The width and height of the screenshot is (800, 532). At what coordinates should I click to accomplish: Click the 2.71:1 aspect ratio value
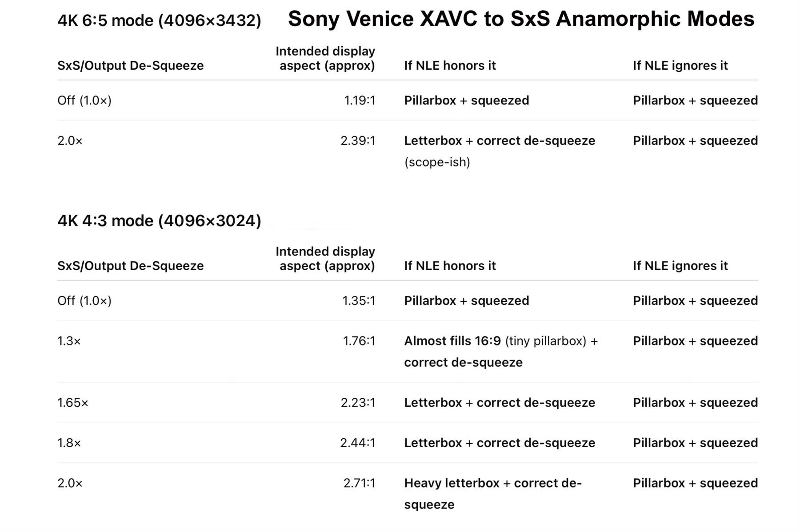tap(360, 483)
